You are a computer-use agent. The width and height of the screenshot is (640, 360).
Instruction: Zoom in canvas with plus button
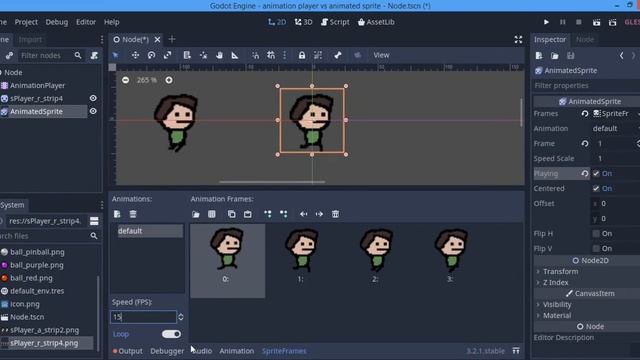tap(169, 80)
